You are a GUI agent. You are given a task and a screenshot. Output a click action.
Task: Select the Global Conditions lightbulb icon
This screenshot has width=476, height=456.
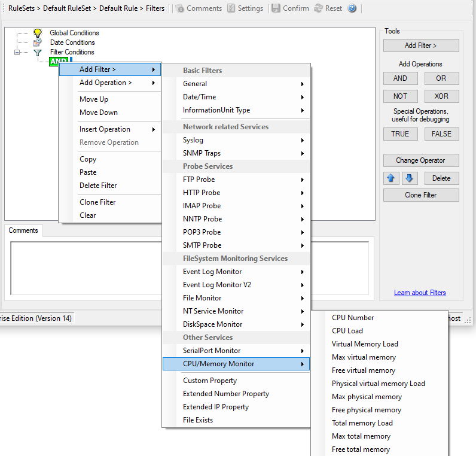pos(38,33)
